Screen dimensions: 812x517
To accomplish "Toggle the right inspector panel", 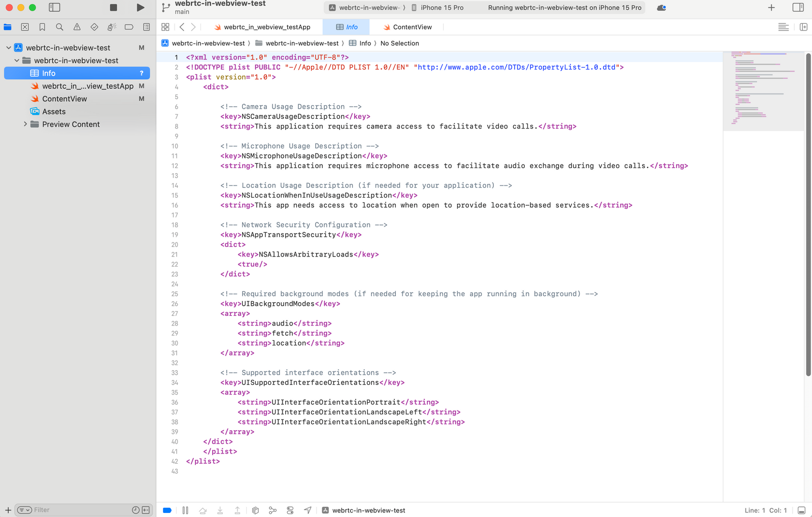I will [798, 8].
